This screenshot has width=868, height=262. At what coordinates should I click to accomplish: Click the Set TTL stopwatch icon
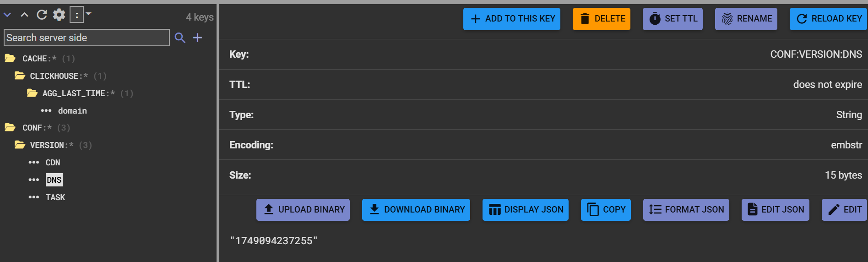coord(655,19)
